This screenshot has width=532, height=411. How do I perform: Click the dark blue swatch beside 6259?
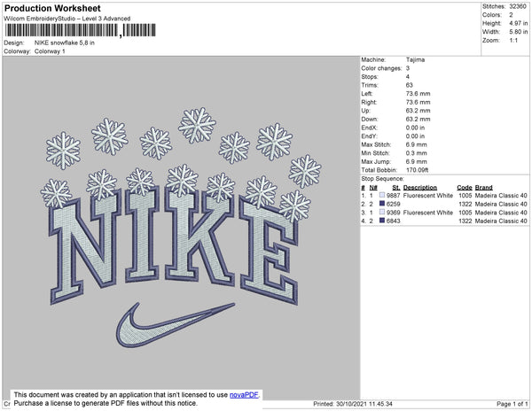pos(382,204)
